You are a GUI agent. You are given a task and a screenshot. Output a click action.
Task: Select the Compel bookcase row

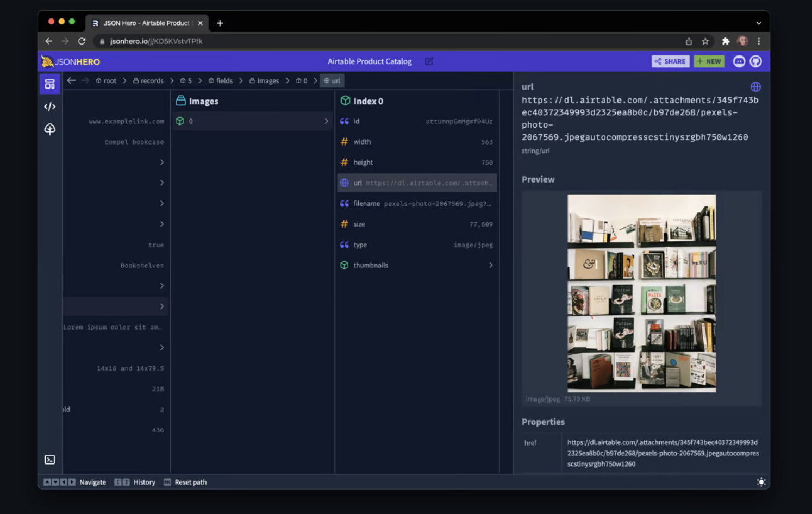point(116,142)
